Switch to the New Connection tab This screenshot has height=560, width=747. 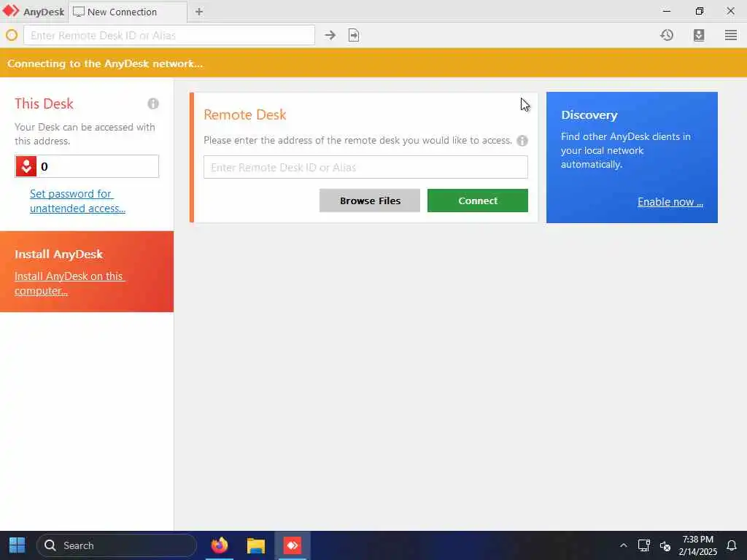(x=128, y=12)
